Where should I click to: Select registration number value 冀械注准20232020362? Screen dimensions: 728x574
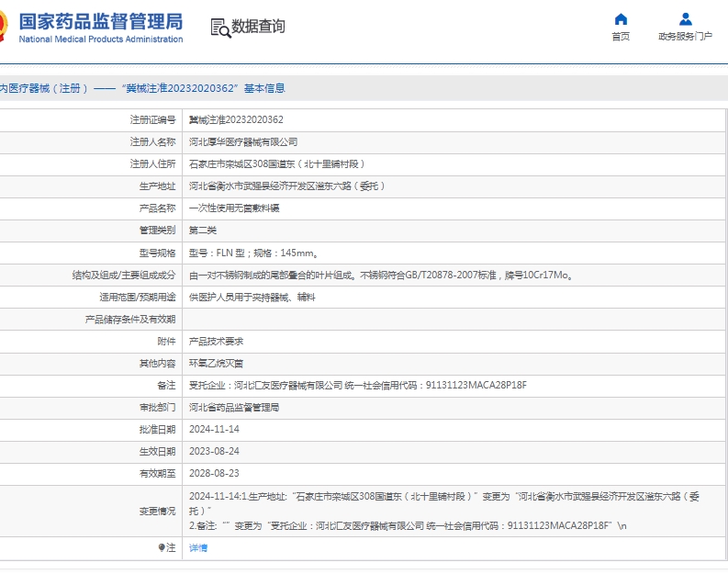236,119
